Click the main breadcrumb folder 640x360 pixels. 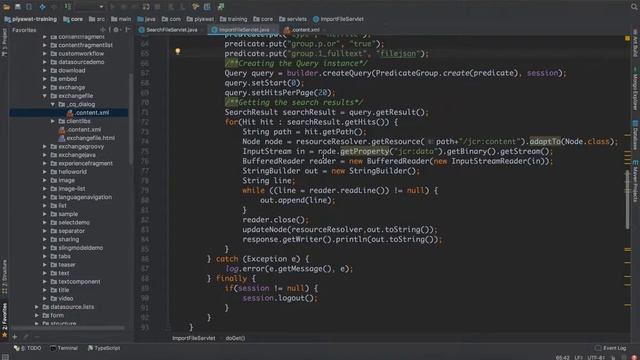pyautogui.click(x=121, y=19)
